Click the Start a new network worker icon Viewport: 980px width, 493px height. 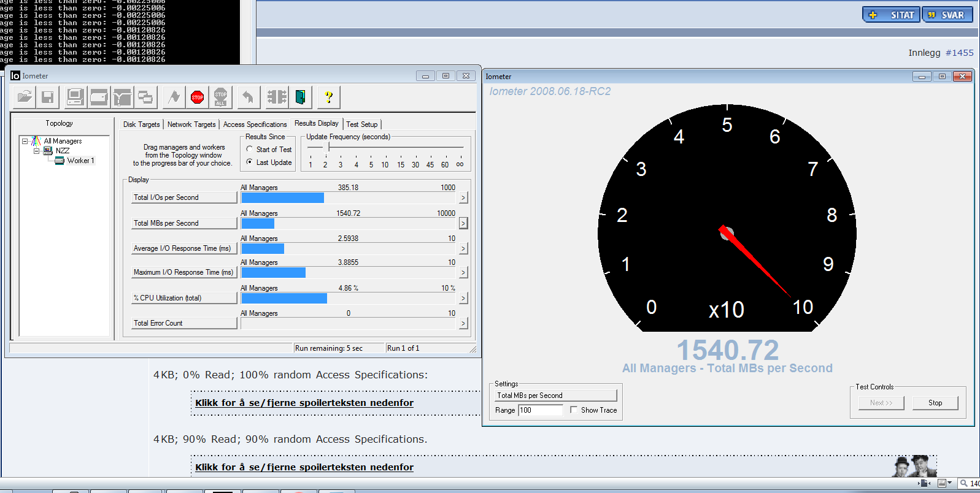122,97
